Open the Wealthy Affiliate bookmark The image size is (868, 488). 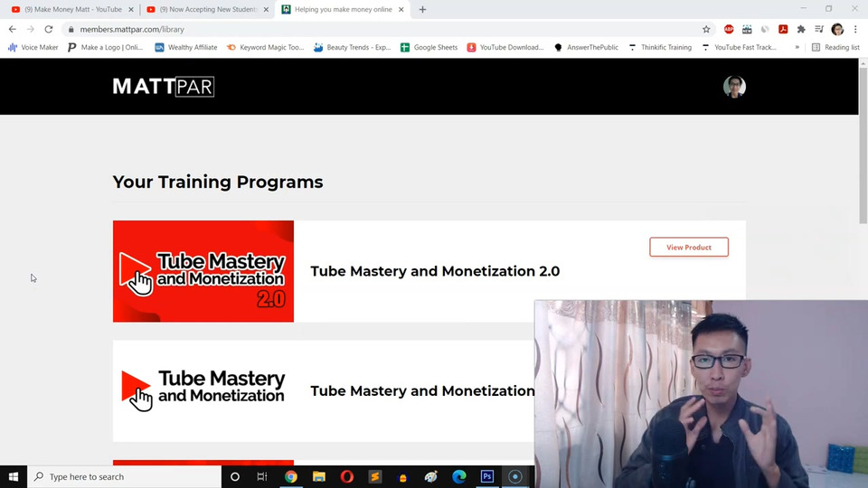tap(186, 48)
